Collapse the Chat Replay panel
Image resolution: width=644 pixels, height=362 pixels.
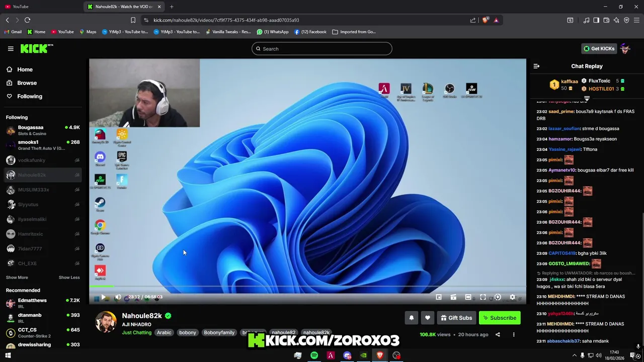tap(536, 66)
